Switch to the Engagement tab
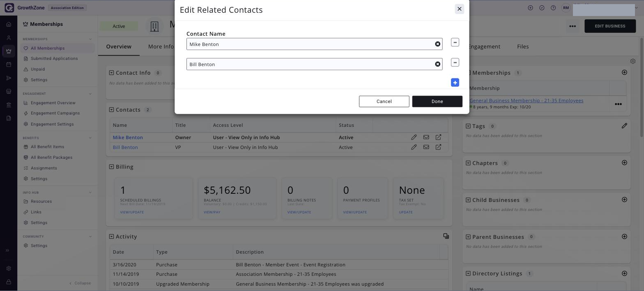The width and height of the screenshot is (644, 291). click(x=484, y=46)
